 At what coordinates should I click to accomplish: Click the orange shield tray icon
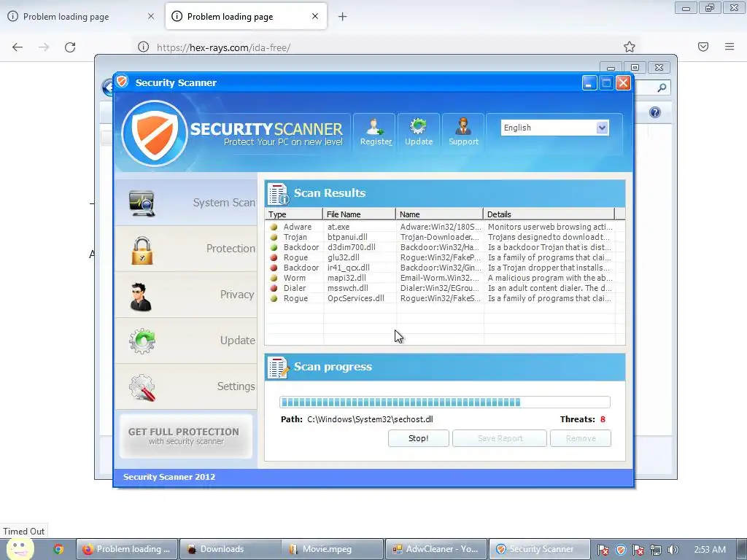point(621,550)
